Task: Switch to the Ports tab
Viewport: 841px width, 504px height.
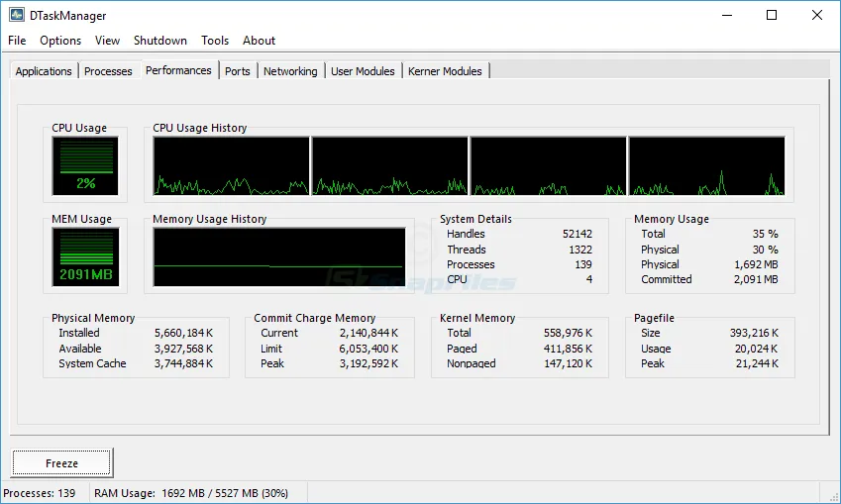Action: [237, 71]
